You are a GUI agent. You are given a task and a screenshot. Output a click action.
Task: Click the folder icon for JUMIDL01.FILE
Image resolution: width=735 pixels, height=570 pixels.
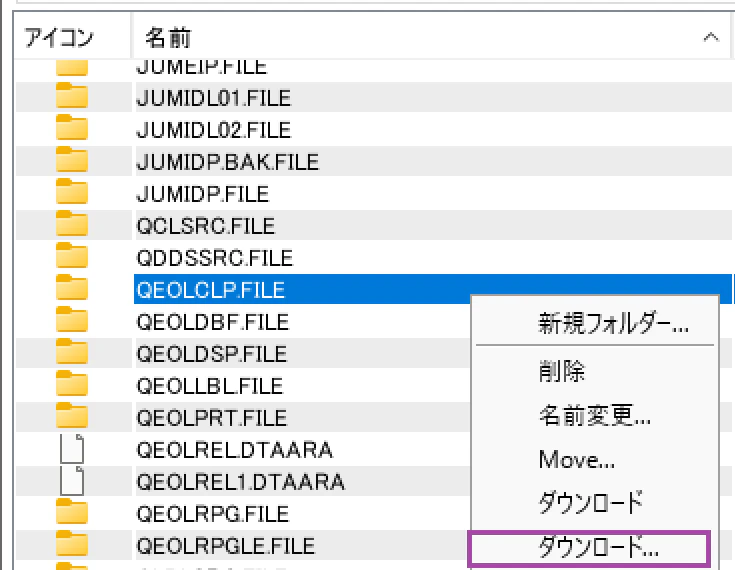(x=72, y=96)
